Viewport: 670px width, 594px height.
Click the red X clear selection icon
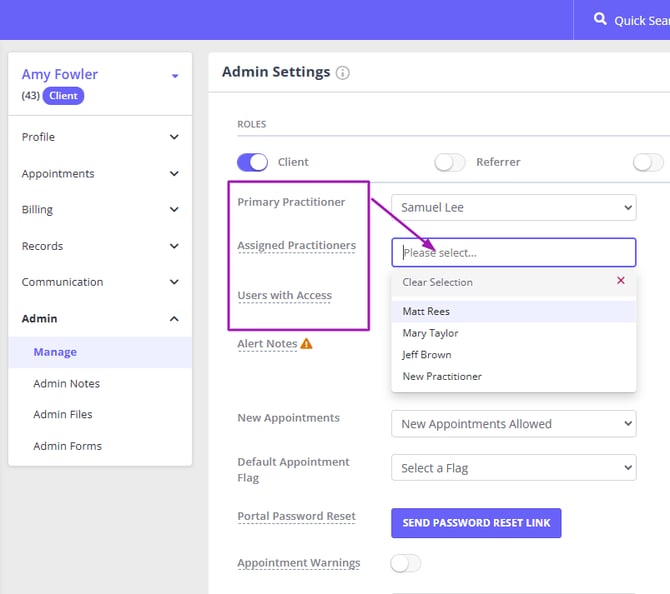pyautogui.click(x=621, y=281)
